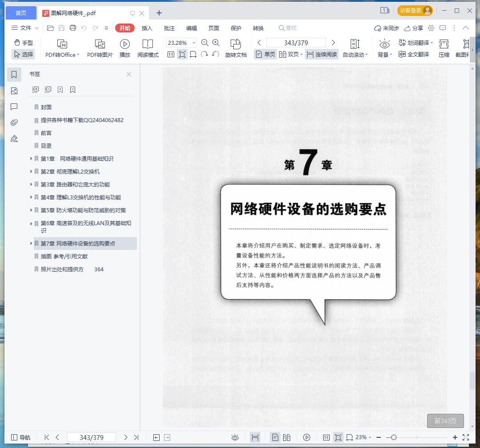Rotate the document
Screen dimensions: 480x448
(236, 48)
